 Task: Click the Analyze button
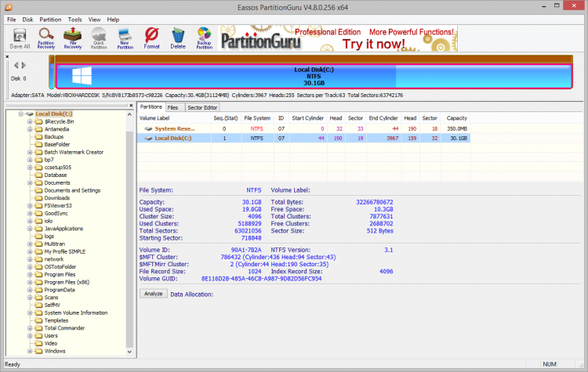[x=154, y=294]
